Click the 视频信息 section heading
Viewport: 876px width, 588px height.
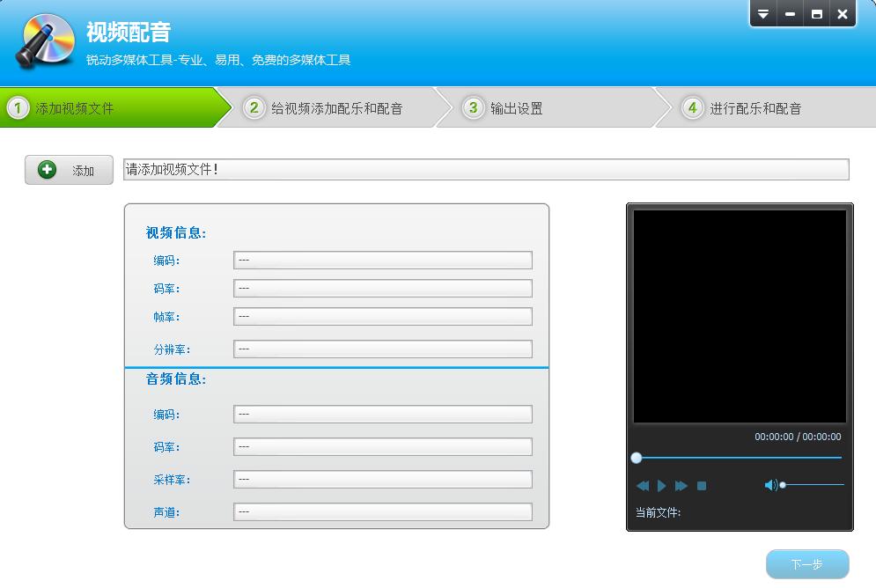point(176,233)
